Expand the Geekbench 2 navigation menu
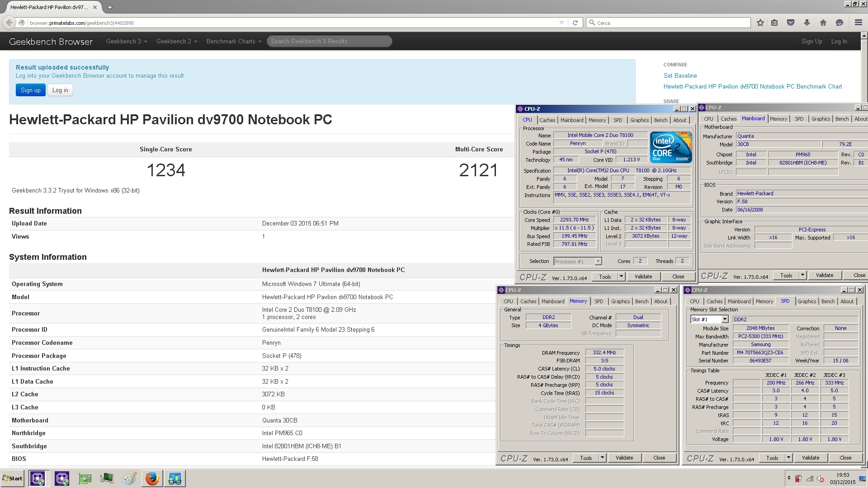 click(x=177, y=41)
